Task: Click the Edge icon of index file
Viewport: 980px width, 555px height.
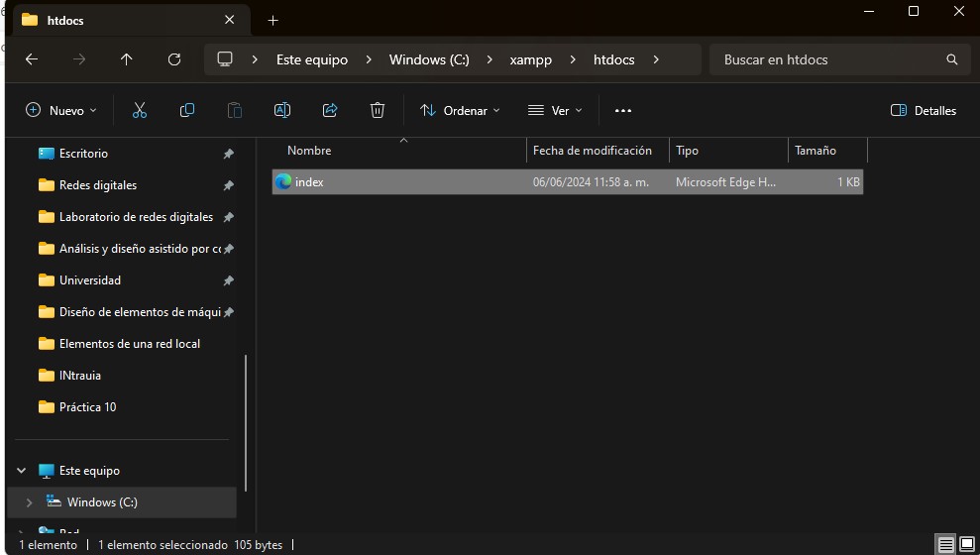Action: (x=283, y=182)
